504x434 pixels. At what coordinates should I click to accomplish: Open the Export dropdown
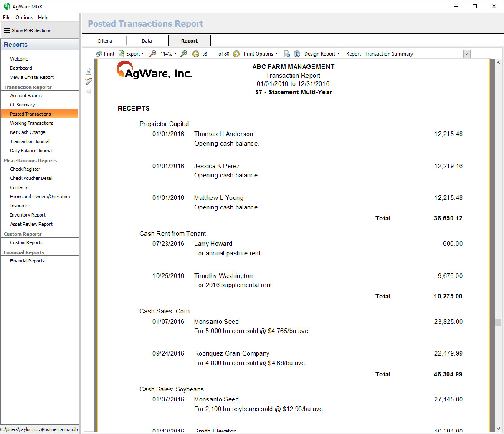click(x=131, y=54)
